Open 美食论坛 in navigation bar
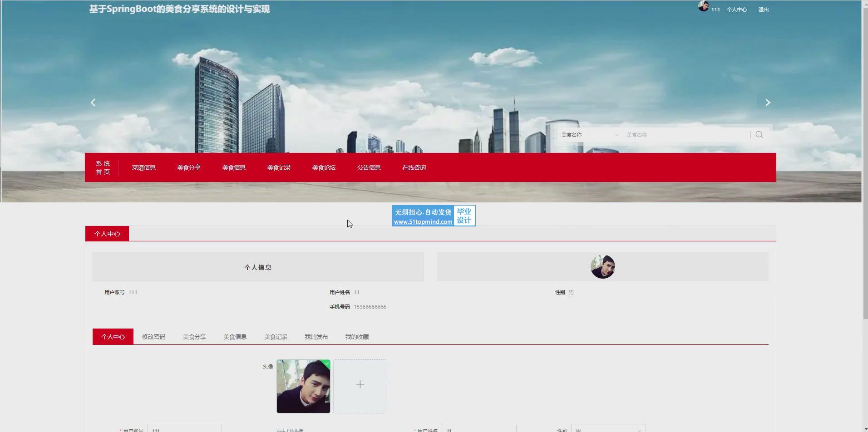Viewport: 868px width, 432px height. point(324,167)
